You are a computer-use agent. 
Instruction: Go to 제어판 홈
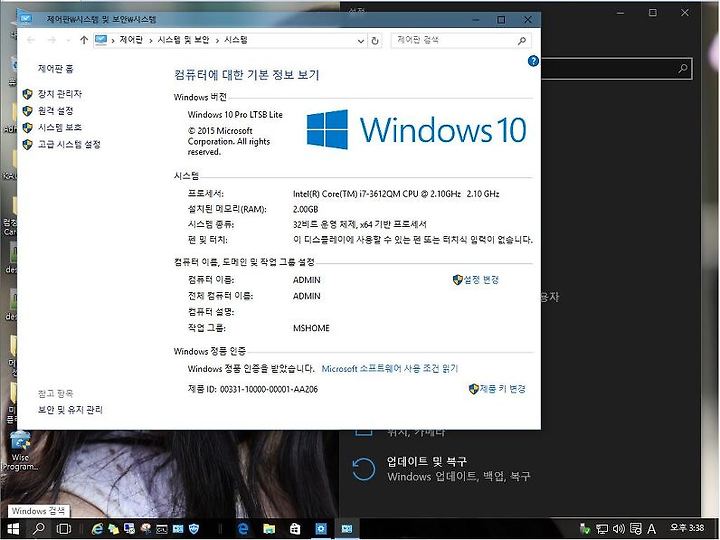(x=56, y=69)
